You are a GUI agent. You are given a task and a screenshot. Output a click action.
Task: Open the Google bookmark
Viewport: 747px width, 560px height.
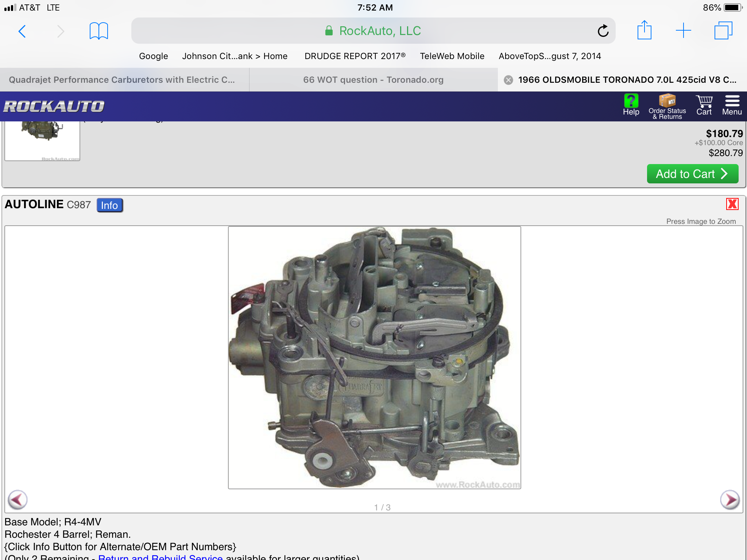(154, 56)
